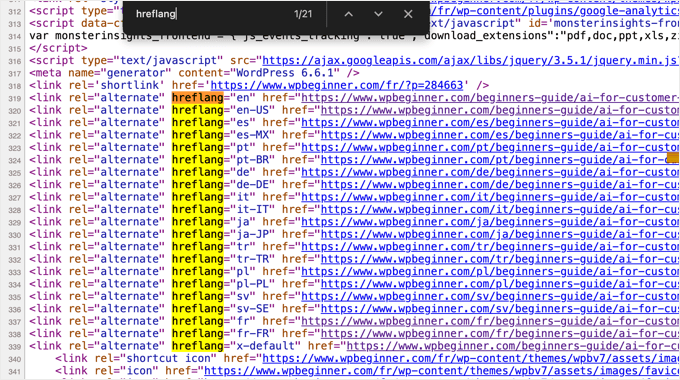Screen dimensions: 680x380
Task: Open the hreflang "fr" alternate link
Action: (490, 321)
